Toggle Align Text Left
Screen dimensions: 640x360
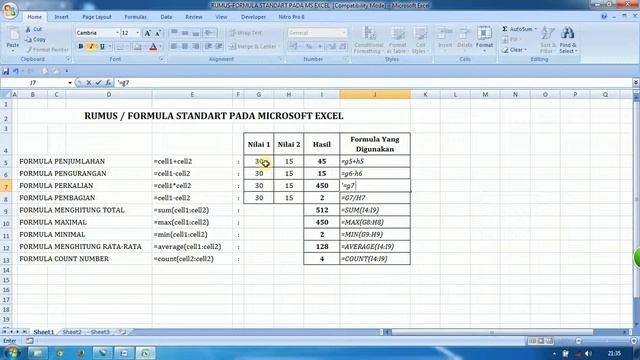[174, 47]
